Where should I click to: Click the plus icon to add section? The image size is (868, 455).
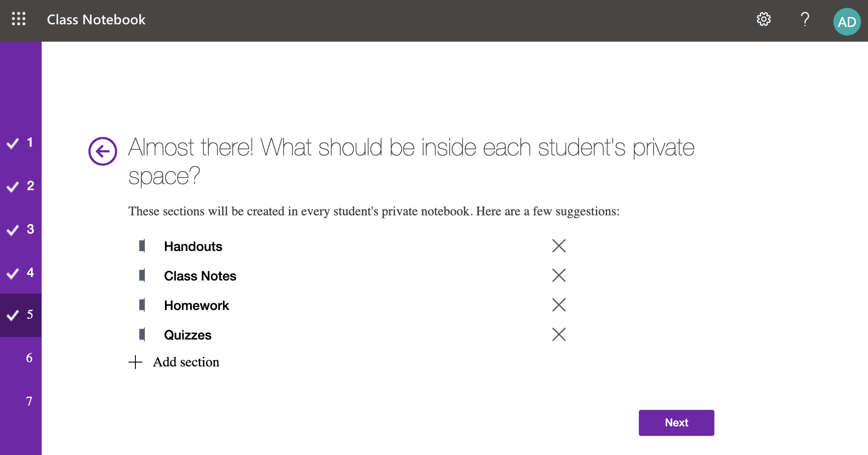(x=135, y=362)
